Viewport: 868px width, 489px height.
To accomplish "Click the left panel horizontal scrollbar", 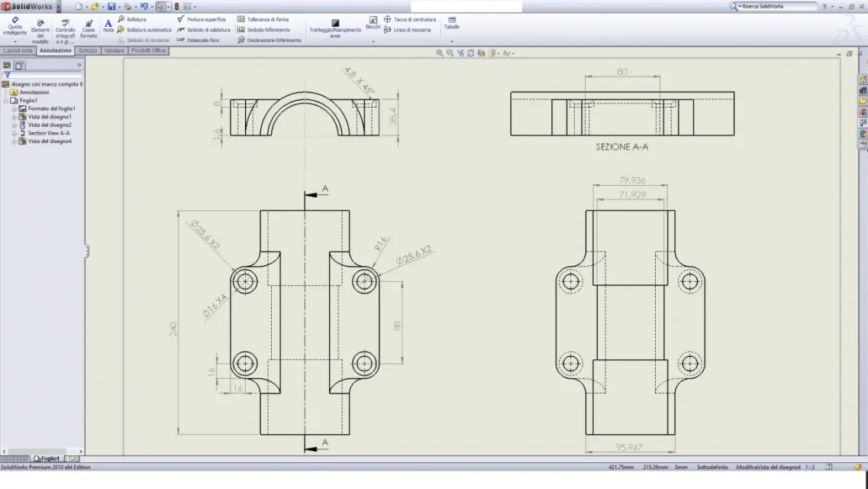I will 42,452.
